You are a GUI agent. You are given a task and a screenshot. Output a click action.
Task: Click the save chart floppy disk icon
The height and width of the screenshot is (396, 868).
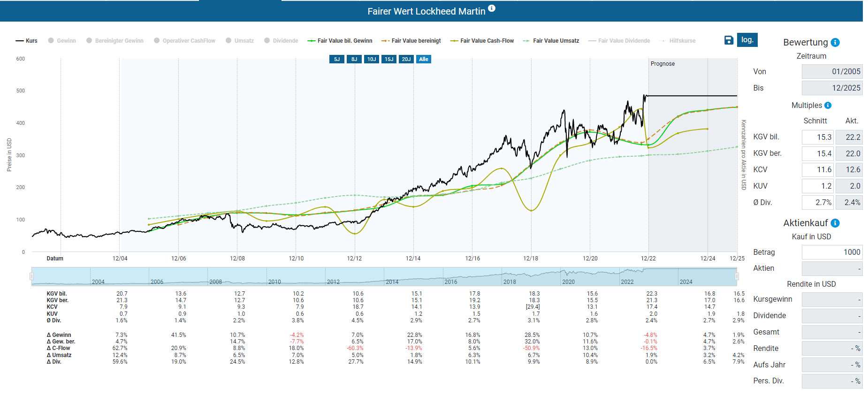pyautogui.click(x=729, y=40)
